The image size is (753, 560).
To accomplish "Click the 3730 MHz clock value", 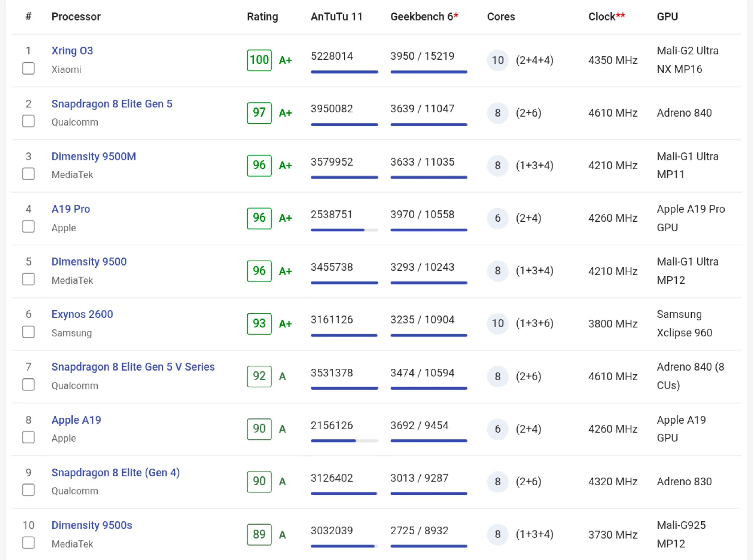I will 613,534.
